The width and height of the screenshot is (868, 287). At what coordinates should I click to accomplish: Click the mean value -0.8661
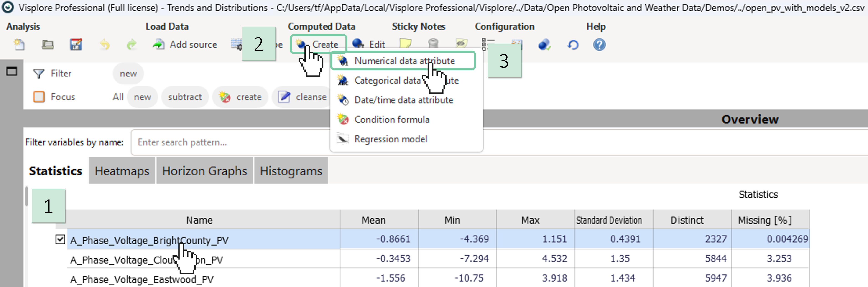pos(393,239)
